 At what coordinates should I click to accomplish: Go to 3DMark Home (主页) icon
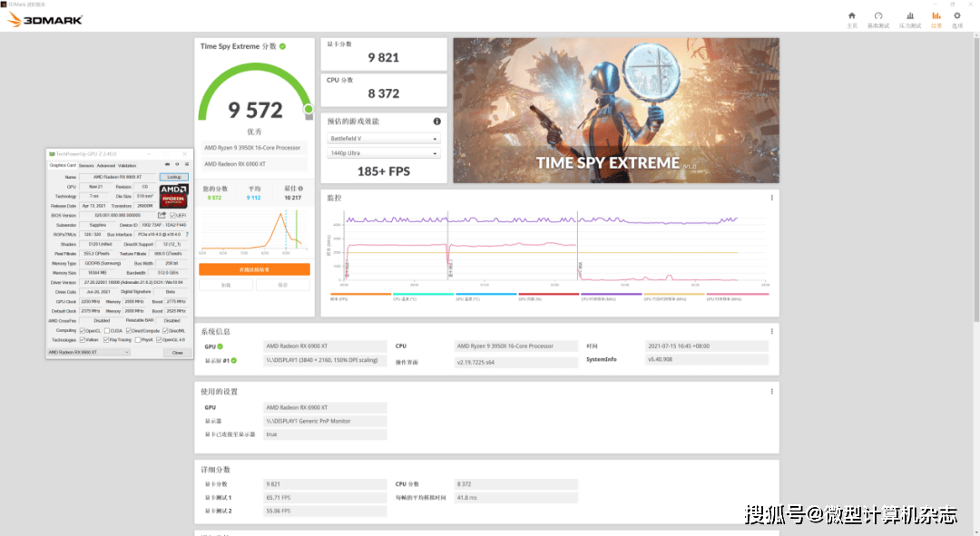click(851, 16)
